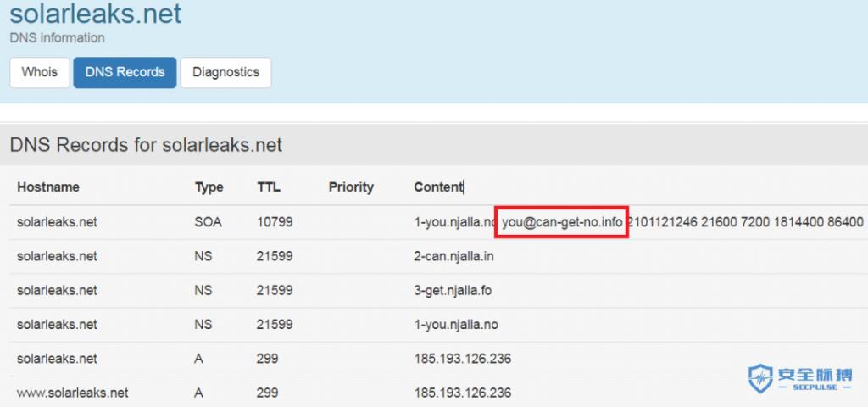Select IP 185.193.126.236 in www.solarleaks.net row
The width and height of the screenshot is (868, 407).
coord(462,393)
